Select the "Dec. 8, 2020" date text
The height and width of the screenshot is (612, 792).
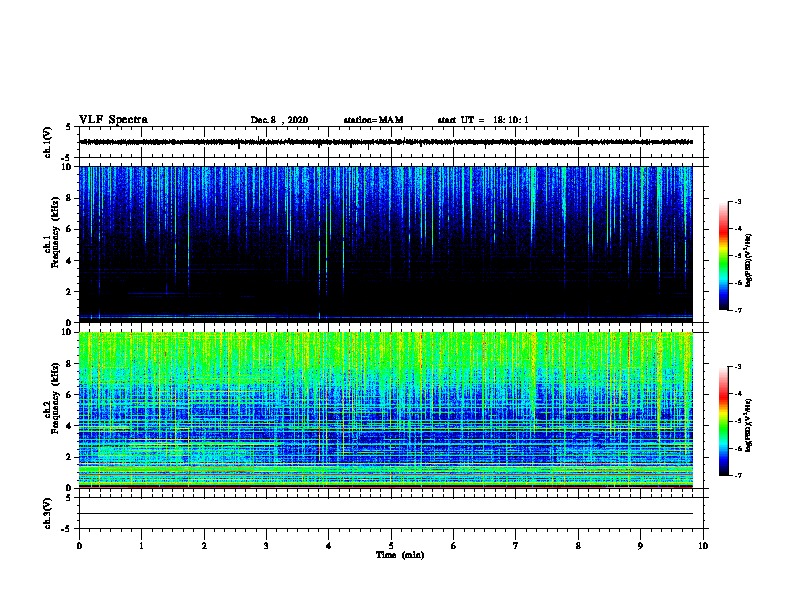point(279,120)
